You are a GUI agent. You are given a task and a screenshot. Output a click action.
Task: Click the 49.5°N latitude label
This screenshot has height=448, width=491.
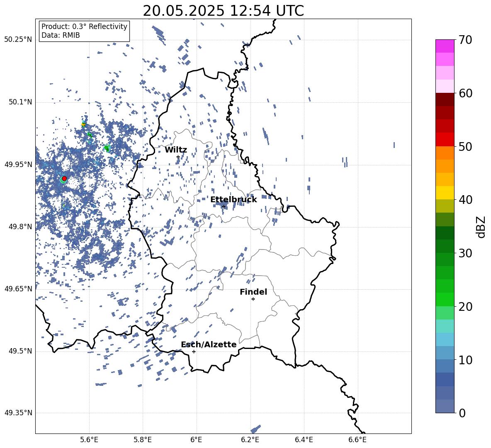coord(20,351)
